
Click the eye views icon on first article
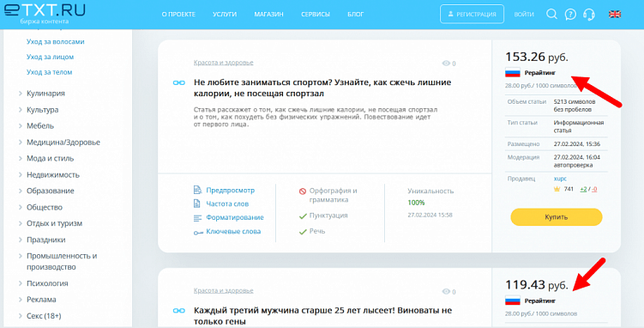tap(446, 64)
